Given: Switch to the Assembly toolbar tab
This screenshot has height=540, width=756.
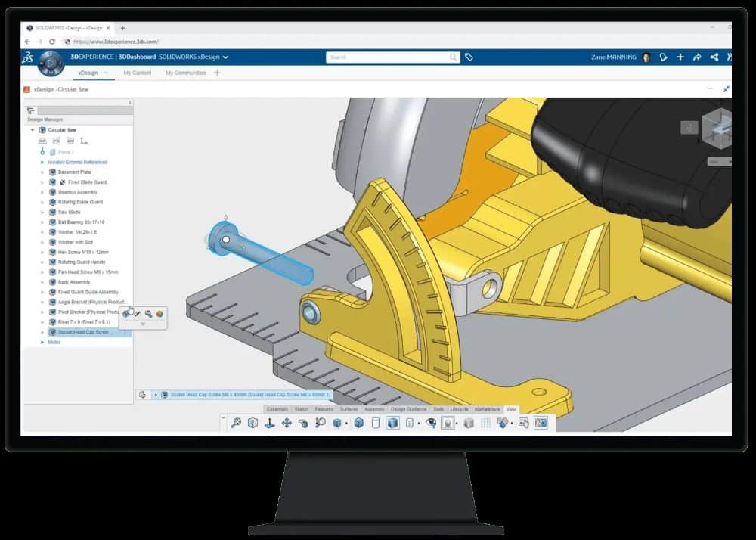Looking at the screenshot, I should click(374, 409).
